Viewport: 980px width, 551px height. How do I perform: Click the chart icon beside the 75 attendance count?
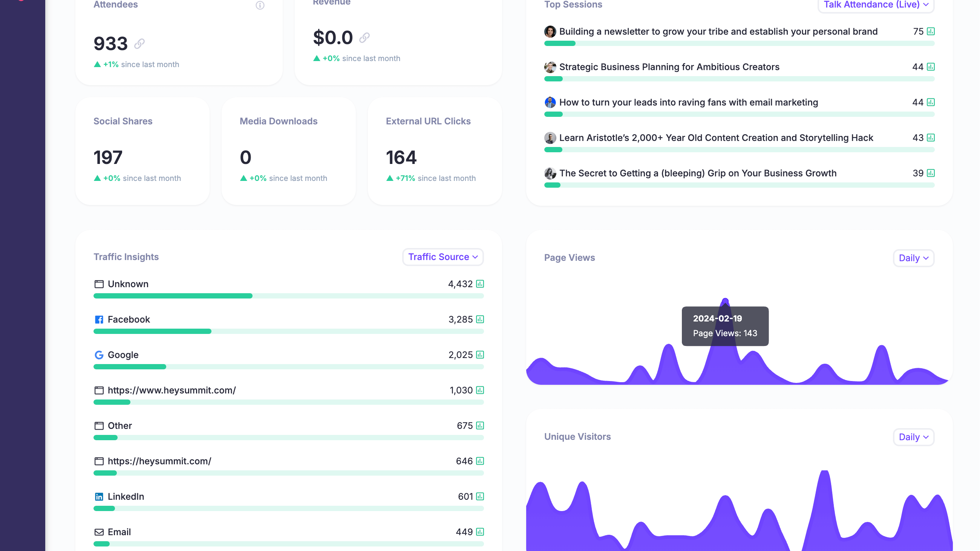(x=931, y=32)
